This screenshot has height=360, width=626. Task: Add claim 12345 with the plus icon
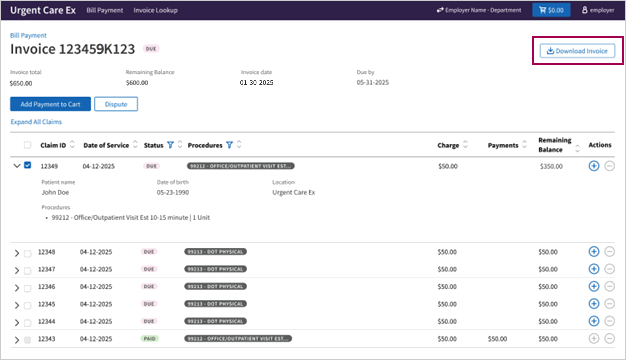coord(594,304)
